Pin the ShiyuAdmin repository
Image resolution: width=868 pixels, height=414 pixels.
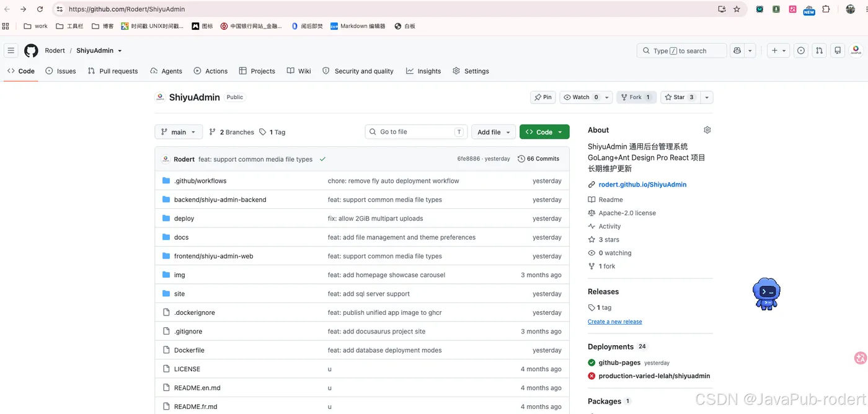(x=543, y=97)
